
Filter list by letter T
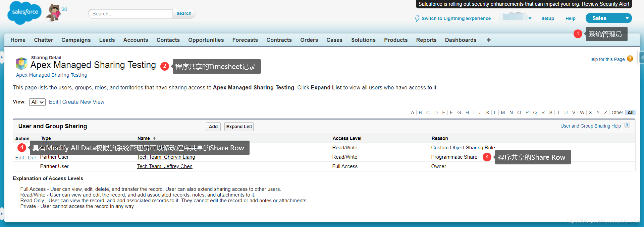pos(558,112)
